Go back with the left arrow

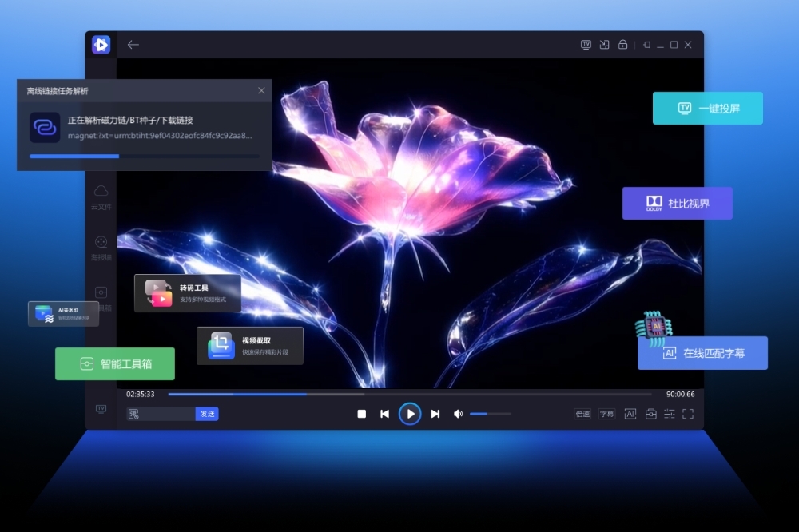[133, 45]
